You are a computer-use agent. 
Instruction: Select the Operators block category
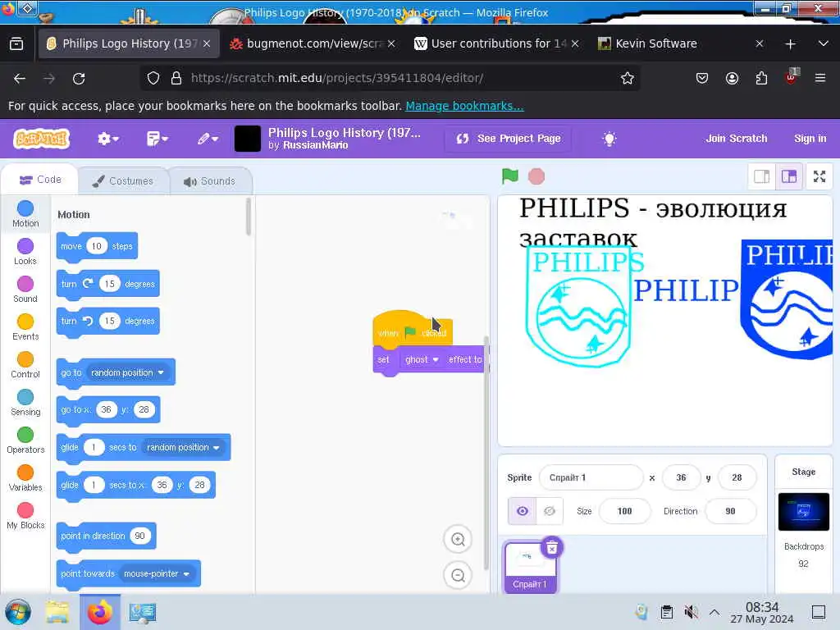(x=25, y=441)
